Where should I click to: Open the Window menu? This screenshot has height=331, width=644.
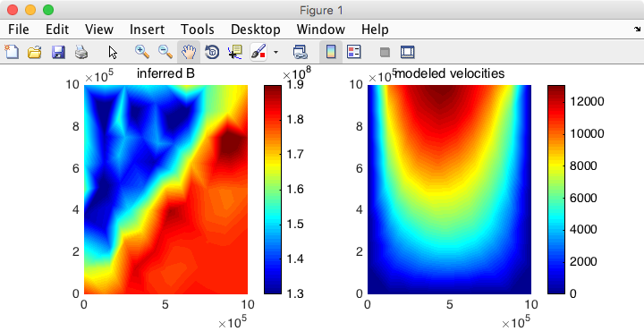(321, 30)
